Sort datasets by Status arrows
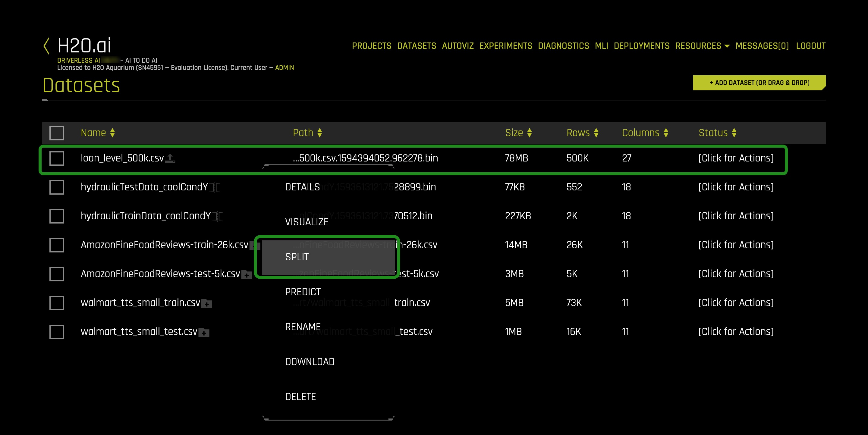The width and height of the screenshot is (868, 435). point(734,133)
